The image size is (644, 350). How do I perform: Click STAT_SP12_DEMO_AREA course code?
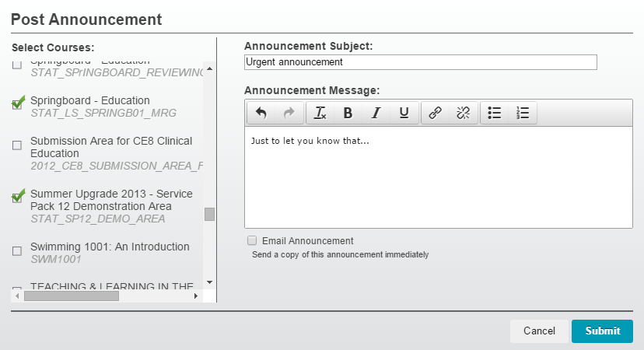(98, 219)
